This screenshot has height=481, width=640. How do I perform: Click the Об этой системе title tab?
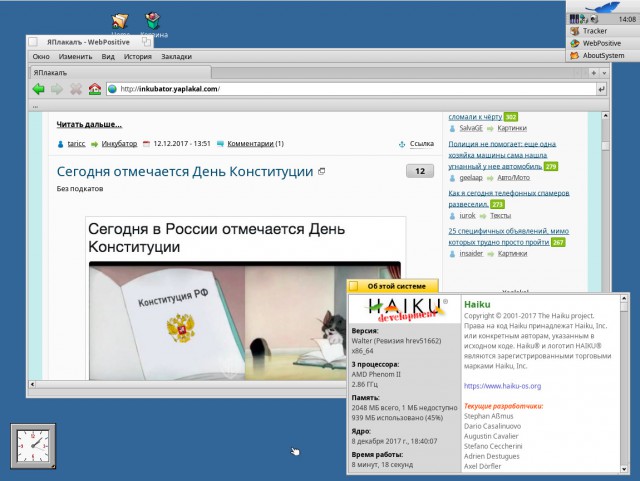tap(393, 286)
